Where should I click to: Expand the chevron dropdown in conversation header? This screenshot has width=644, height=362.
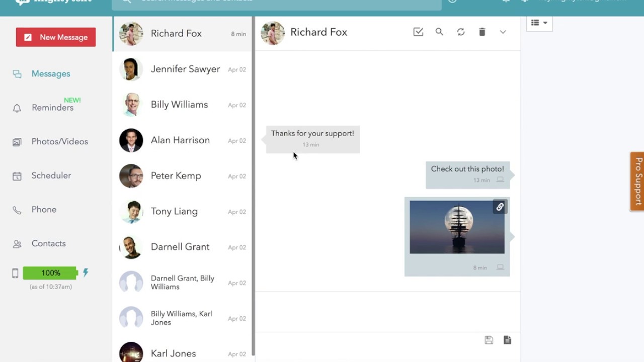503,32
